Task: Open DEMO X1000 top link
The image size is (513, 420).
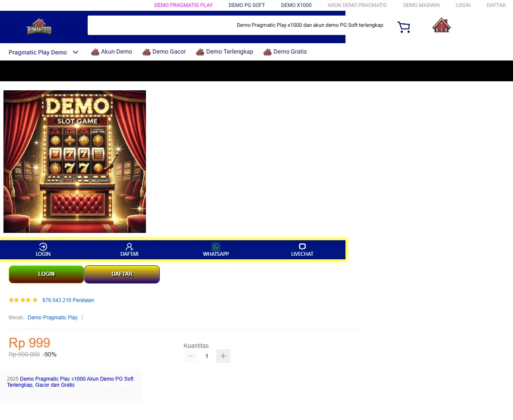Action: (296, 5)
